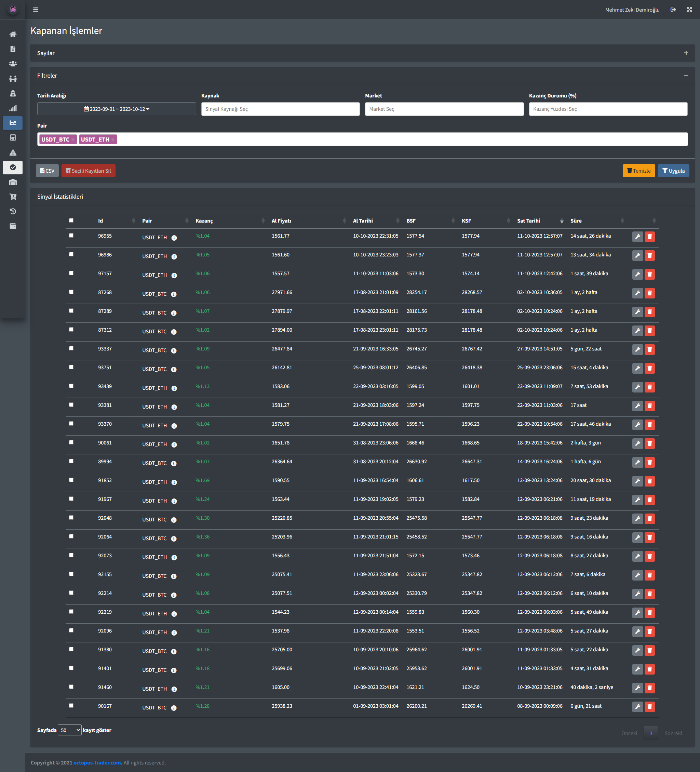Screen dimensions: 700x772
Task: Delete row 97157 with trash icon
Action: (x=649, y=274)
